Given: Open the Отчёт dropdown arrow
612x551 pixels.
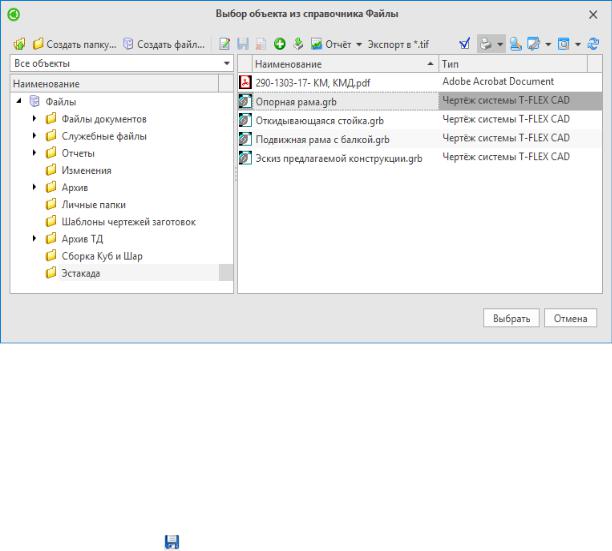Looking at the screenshot, I should (x=359, y=44).
